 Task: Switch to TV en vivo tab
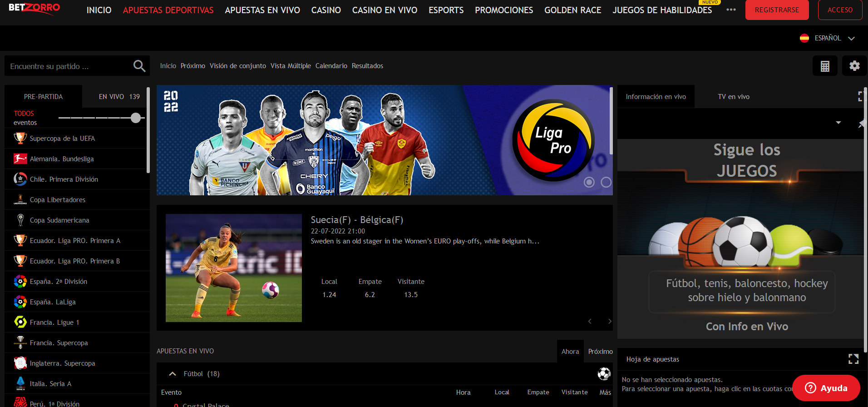pos(734,96)
